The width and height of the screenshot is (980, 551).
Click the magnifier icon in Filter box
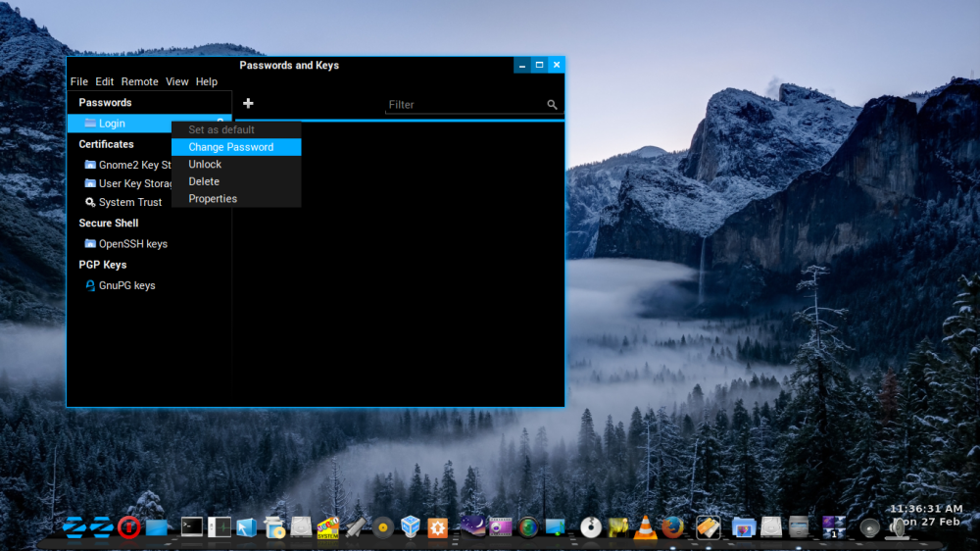tap(552, 105)
